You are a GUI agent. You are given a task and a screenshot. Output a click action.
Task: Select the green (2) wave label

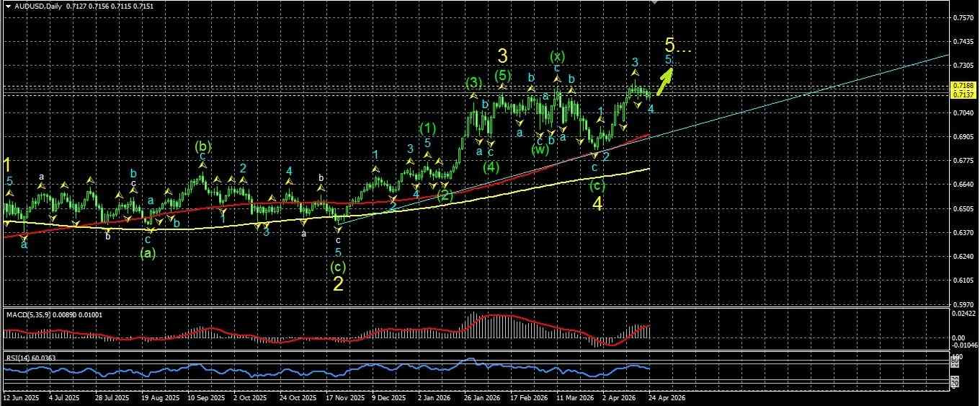[x=445, y=195]
